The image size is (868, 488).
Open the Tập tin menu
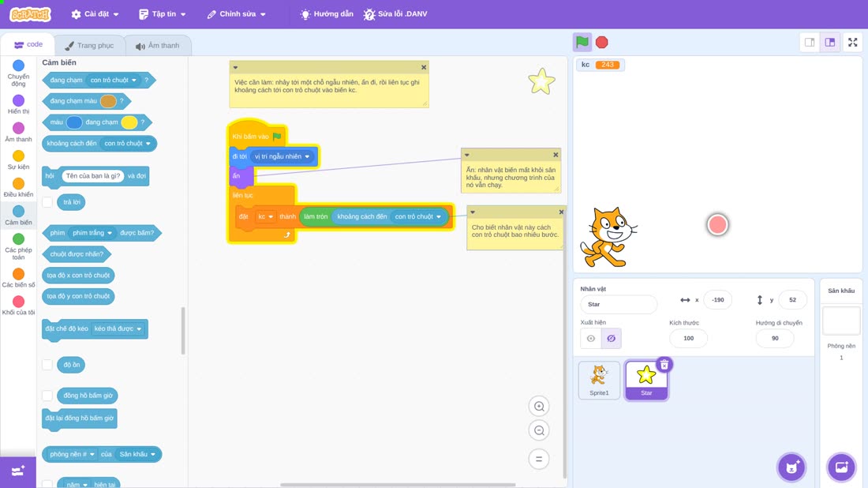click(x=162, y=14)
